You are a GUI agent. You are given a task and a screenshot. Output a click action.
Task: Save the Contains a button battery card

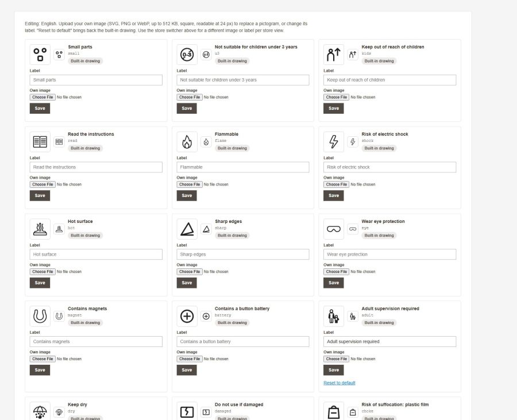(x=187, y=370)
